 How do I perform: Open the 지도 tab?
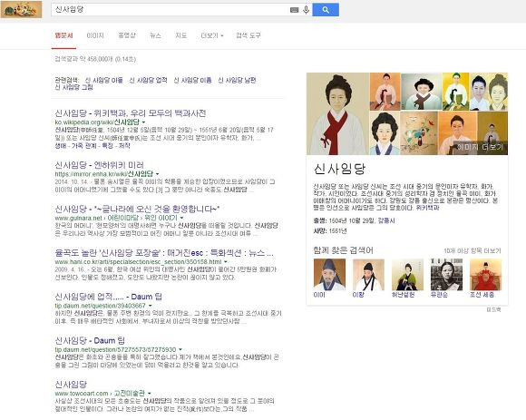click(x=180, y=35)
